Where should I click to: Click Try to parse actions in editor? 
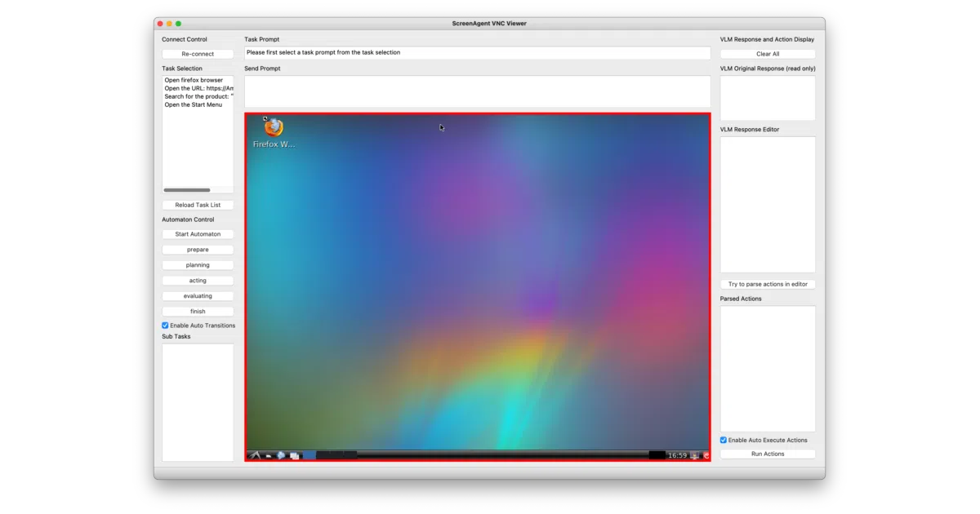click(768, 284)
